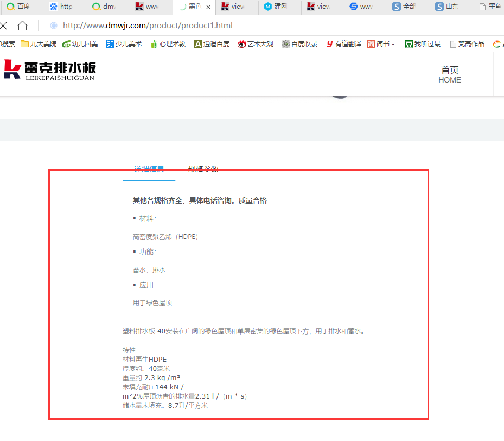Go to 首页 HOME in site navigation
504x441 pixels.
pyautogui.click(x=450, y=74)
